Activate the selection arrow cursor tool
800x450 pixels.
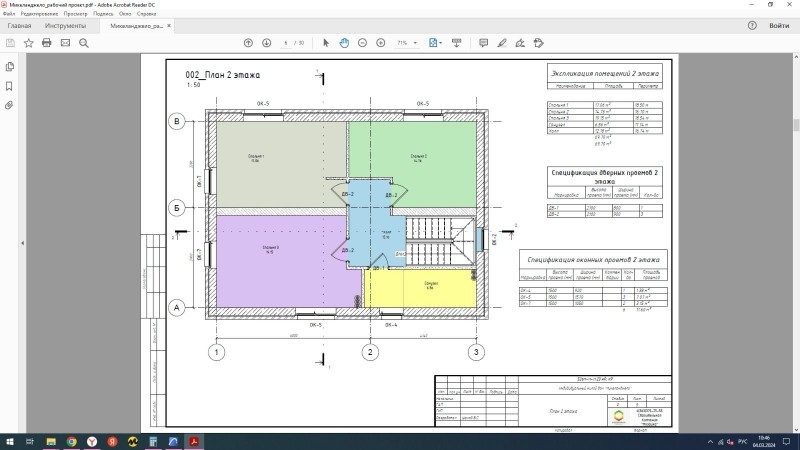(x=328, y=43)
